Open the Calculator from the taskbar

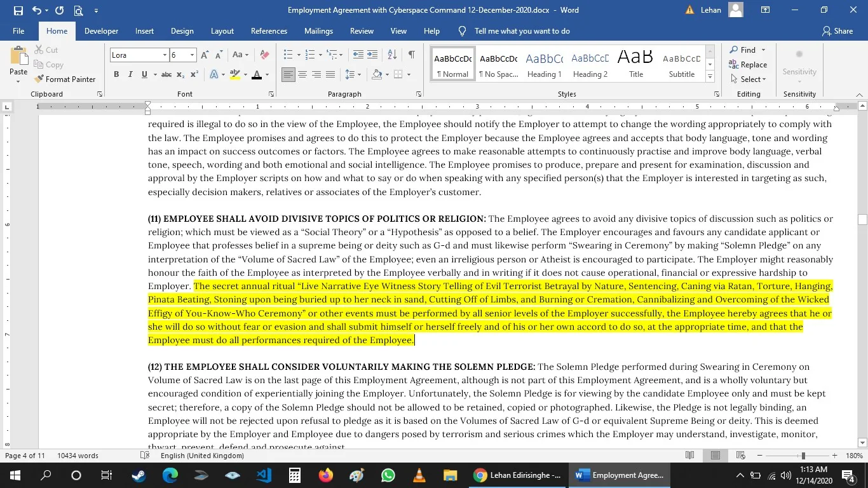click(294, 475)
